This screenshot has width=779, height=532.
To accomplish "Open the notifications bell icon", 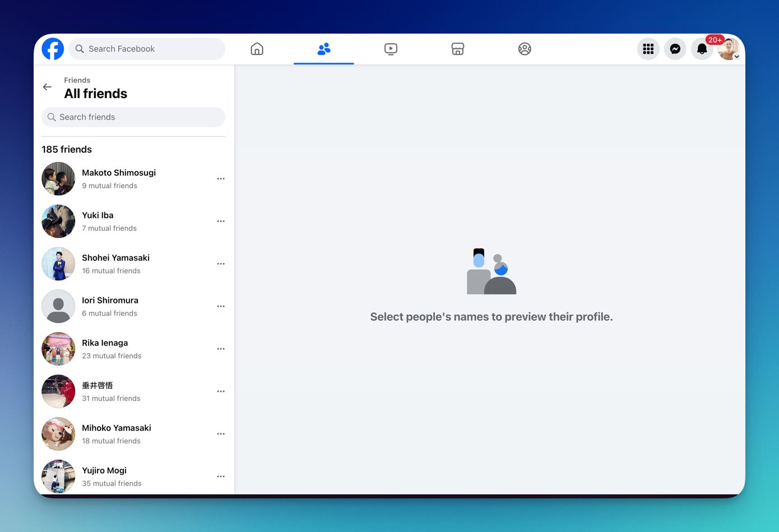I will [x=702, y=49].
